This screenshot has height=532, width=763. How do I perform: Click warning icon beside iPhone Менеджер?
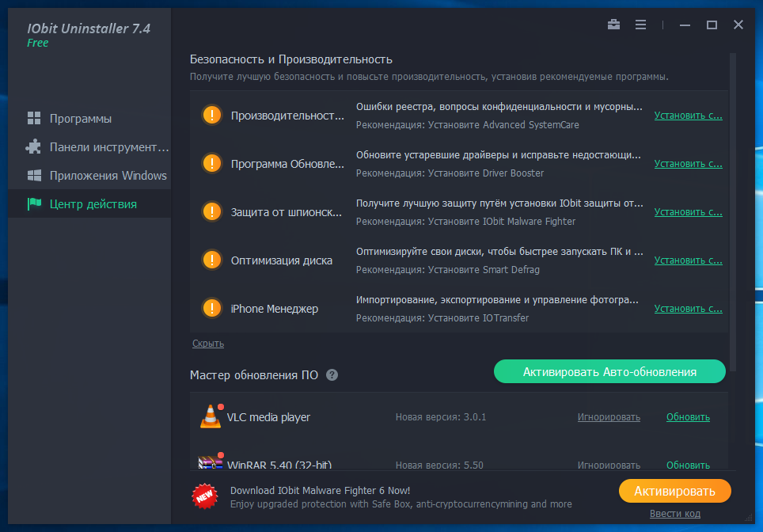[212, 308]
